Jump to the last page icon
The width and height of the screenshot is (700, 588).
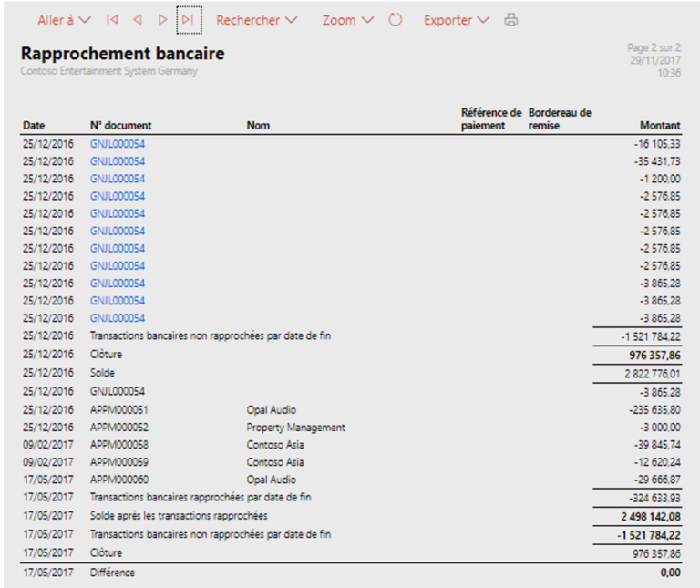click(187, 19)
